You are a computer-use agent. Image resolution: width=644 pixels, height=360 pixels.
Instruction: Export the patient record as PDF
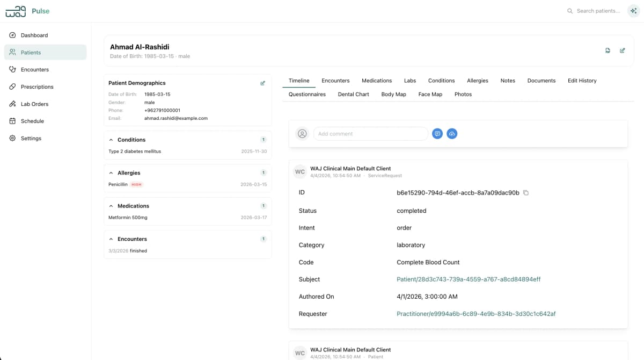pos(608,50)
